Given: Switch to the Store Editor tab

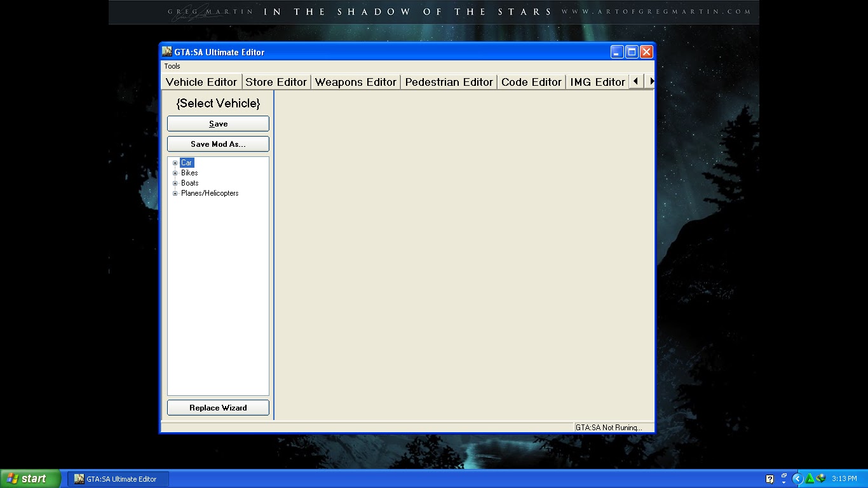Looking at the screenshot, I should [x=276, y=82].
